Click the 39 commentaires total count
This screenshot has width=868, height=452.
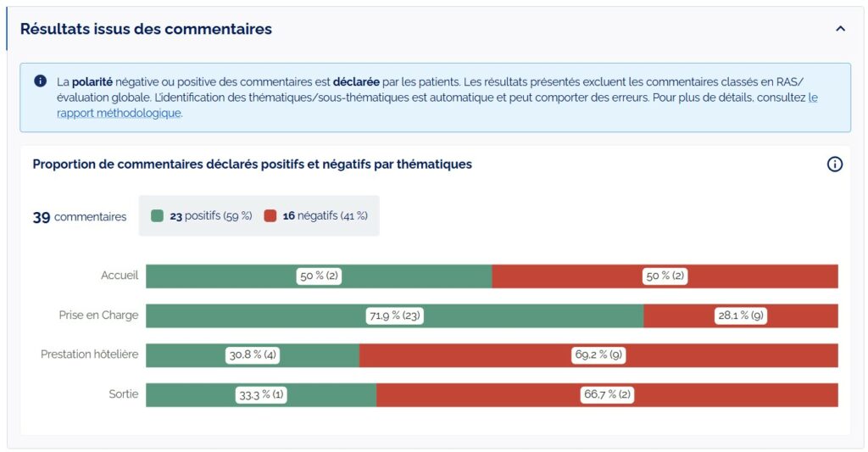[80, 217]
